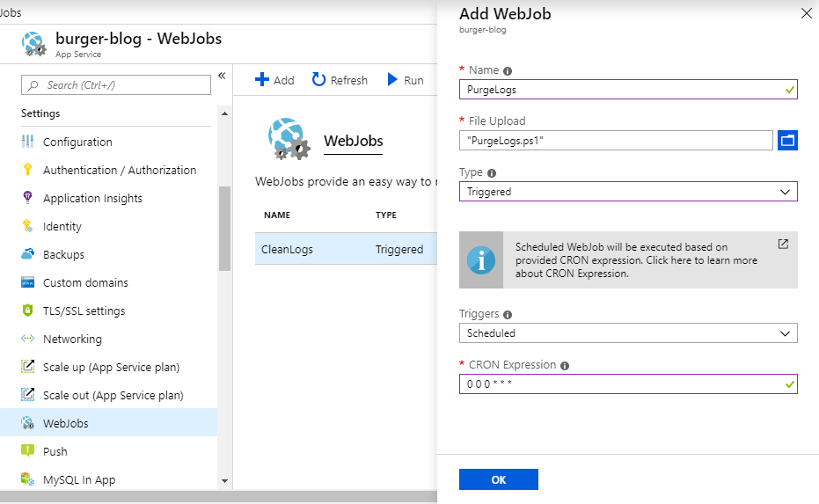Click the burger-blog App Service header icon
The width and height of the screenshot is (819, 504).
tap(34, 44)
